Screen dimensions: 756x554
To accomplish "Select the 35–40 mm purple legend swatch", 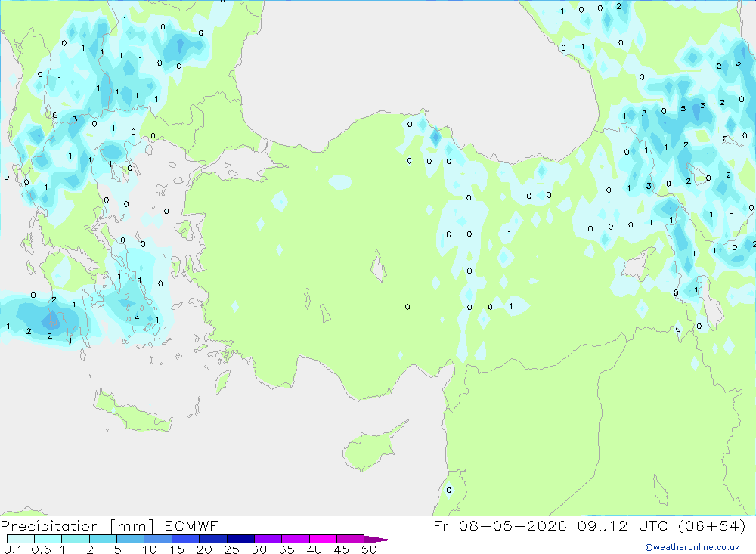I will [296, 539].
